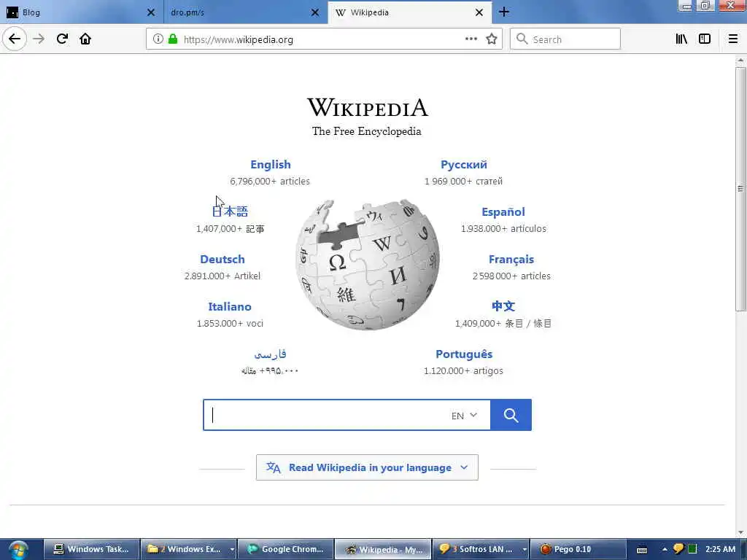
Task: Open فارسی Wikipedia link
Action: (x=270, y=354)
